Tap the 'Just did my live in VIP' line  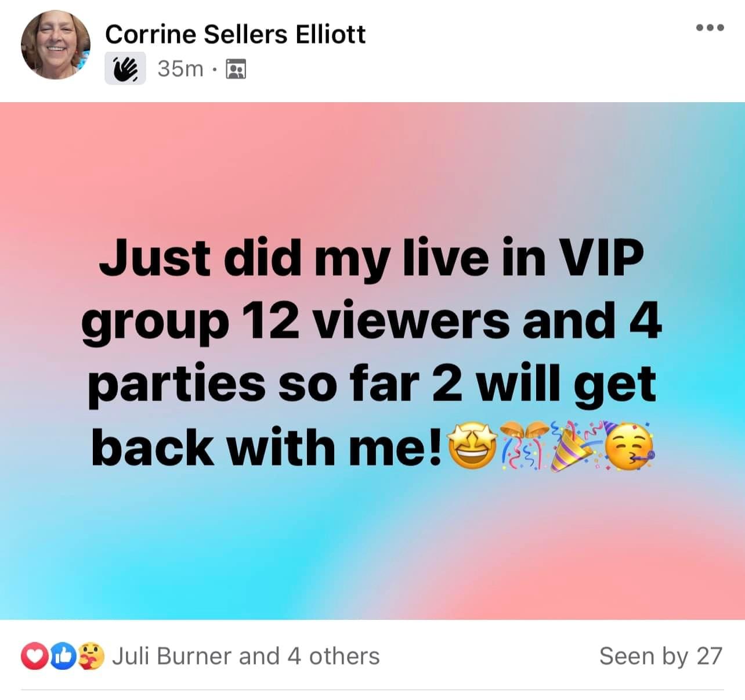[371, 257]
